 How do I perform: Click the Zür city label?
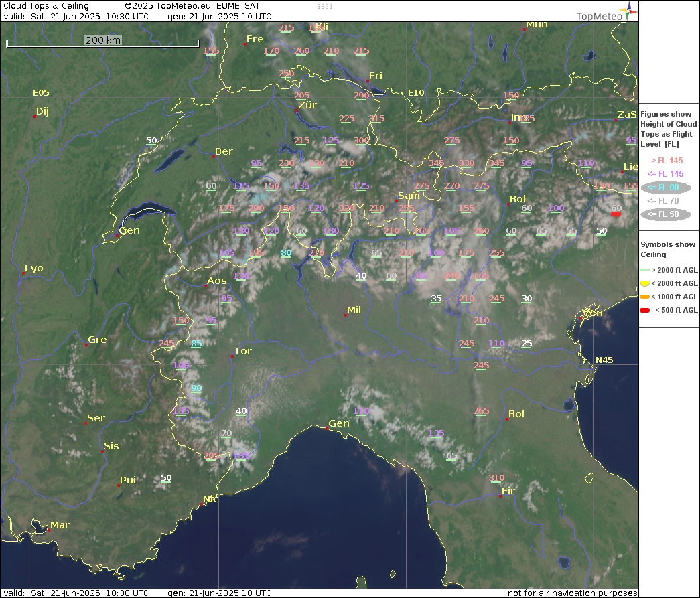tap(307, 105)
